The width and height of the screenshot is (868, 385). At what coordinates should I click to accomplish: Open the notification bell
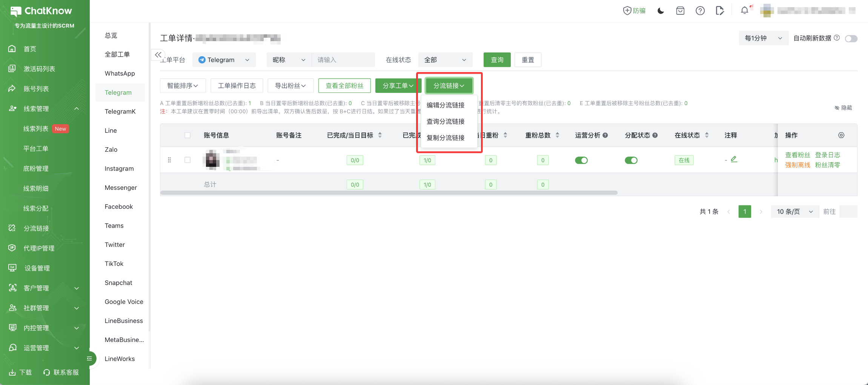click(x=744, y=11)
